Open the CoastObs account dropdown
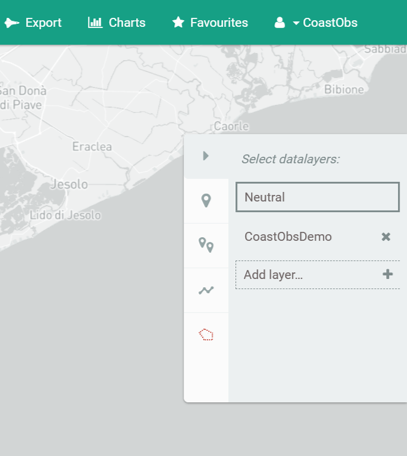This screenshot has width=407, height=456. tap(325, 23)
